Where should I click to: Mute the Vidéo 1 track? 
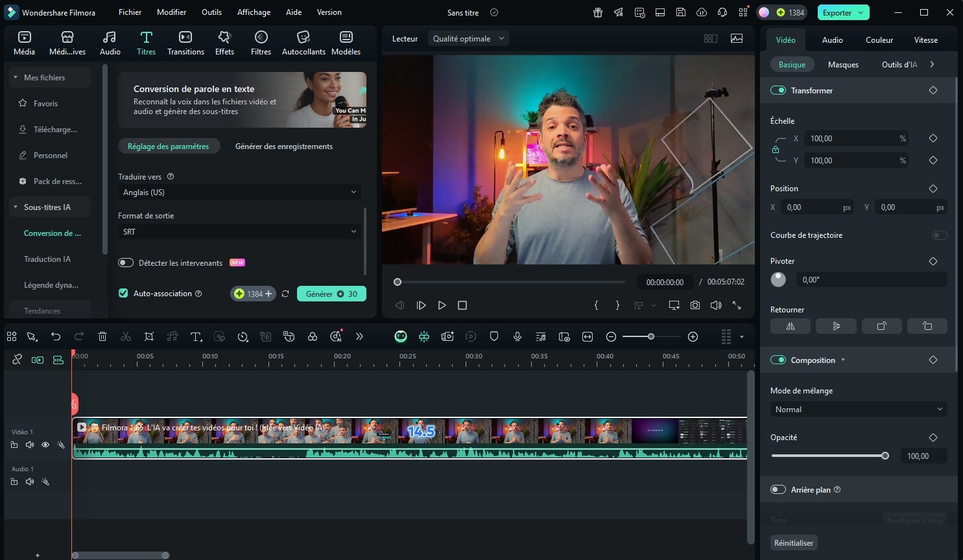pyautogui.click(x=30, y=445)
